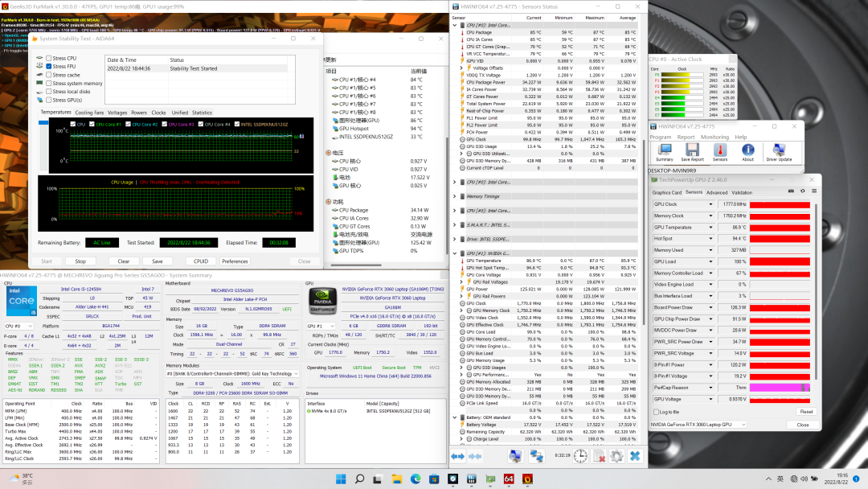Viewport: 868px width, 489px height.
Task: Open AIDA64 from the taskbar
Action: coord(509,479)
